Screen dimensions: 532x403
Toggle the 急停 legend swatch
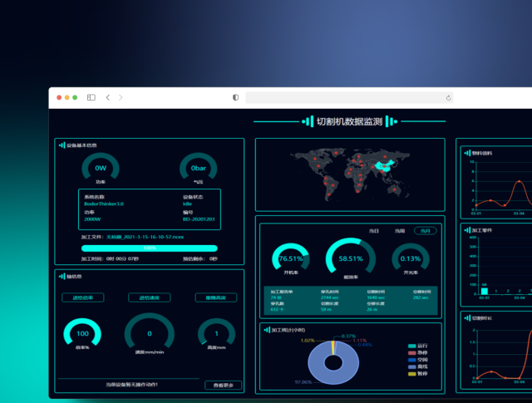[x=412, y=353]
